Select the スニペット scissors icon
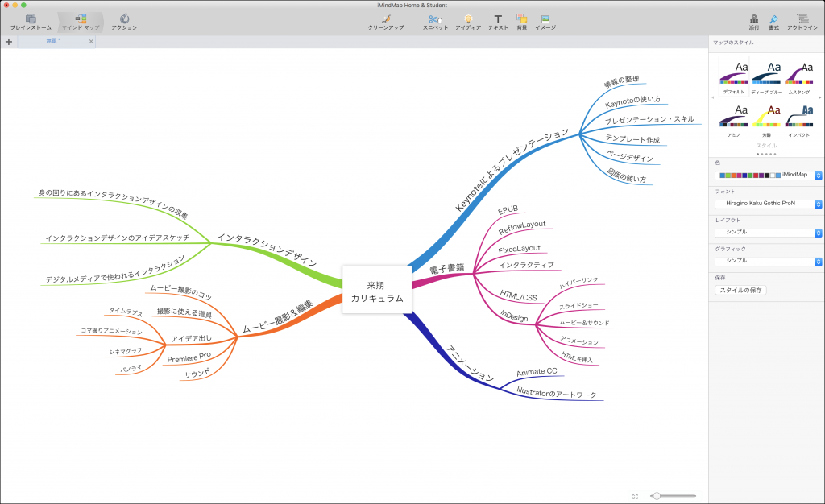 433,21
